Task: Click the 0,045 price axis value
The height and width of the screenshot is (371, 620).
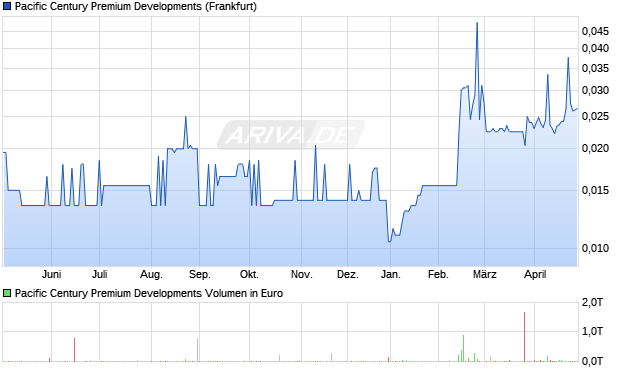Action: [x=595, y=31]
